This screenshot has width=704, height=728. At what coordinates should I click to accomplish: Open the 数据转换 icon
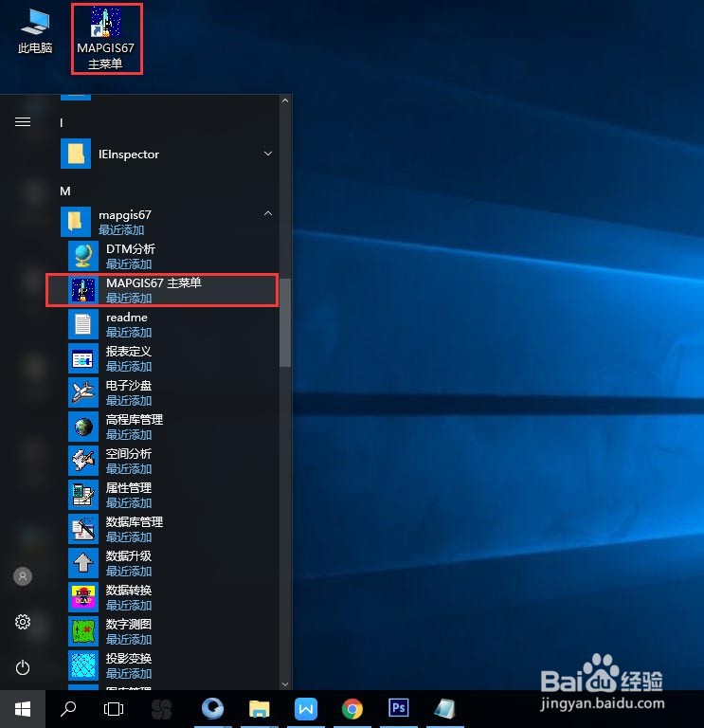tap(83, 597)
